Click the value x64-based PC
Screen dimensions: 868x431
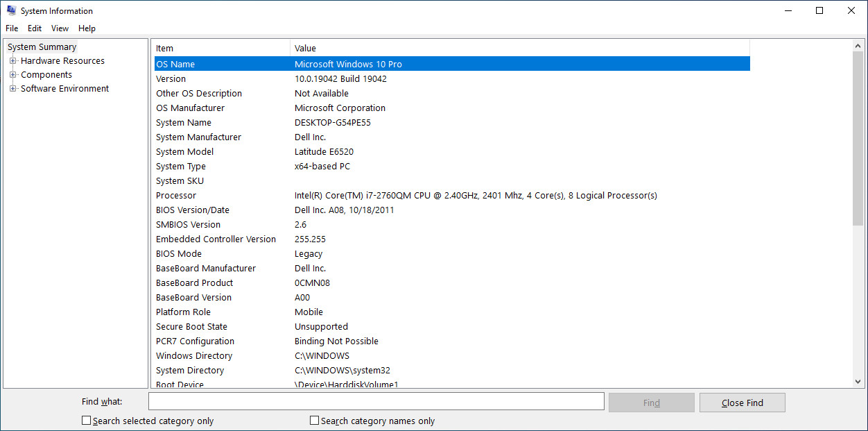click(x=322, y=166)
